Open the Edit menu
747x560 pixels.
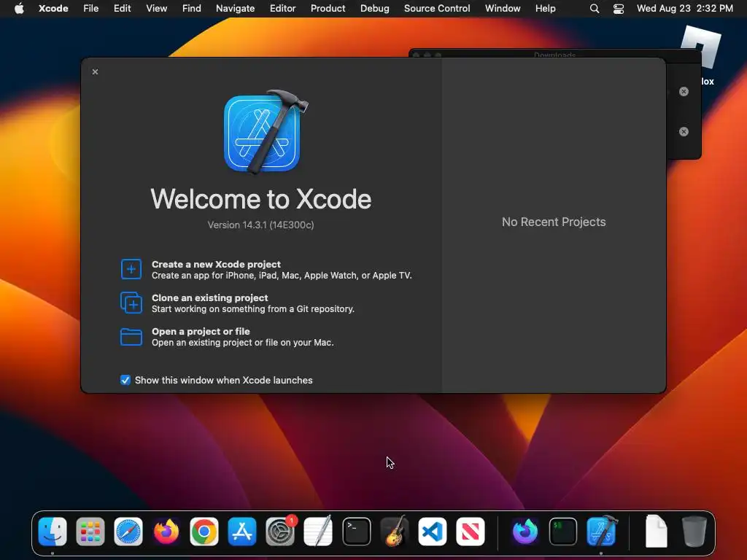(122, 8)
